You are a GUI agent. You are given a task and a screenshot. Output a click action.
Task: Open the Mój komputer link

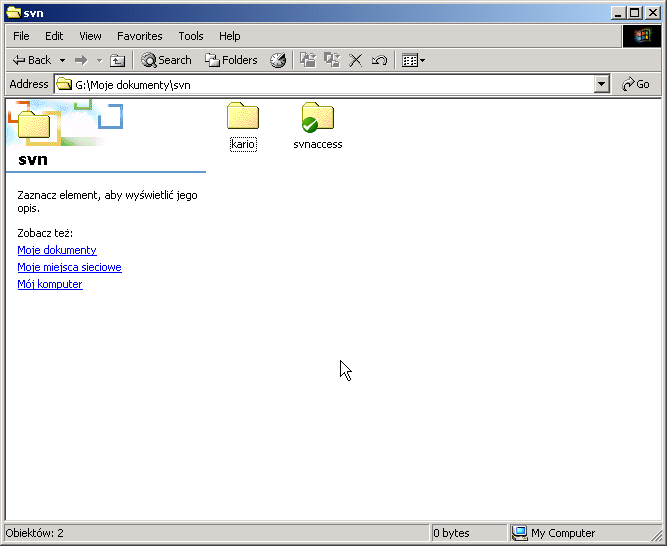[x=50, y=284]
